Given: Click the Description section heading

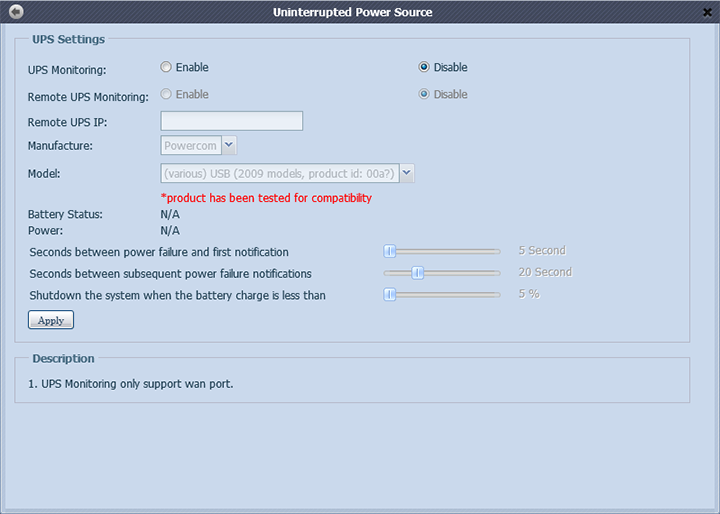Looking at the screenshot, I should [x=63, y=358].
